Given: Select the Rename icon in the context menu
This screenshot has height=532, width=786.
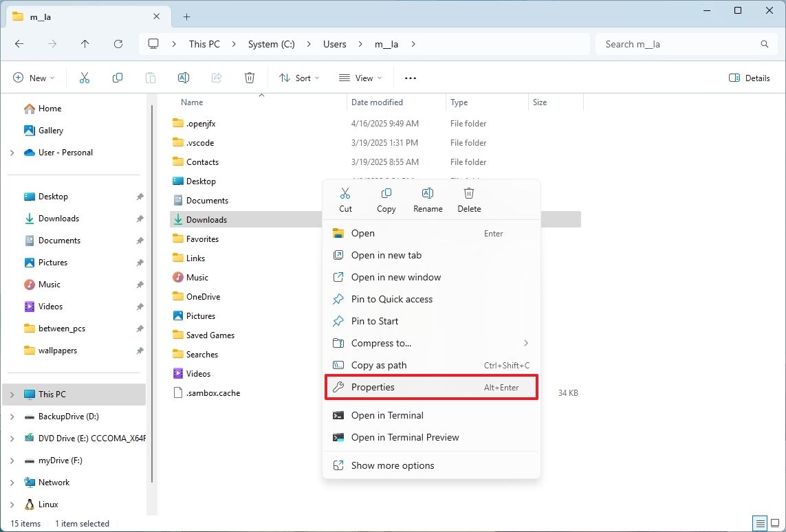Looking at the screenshot, I should pos(427,199).
